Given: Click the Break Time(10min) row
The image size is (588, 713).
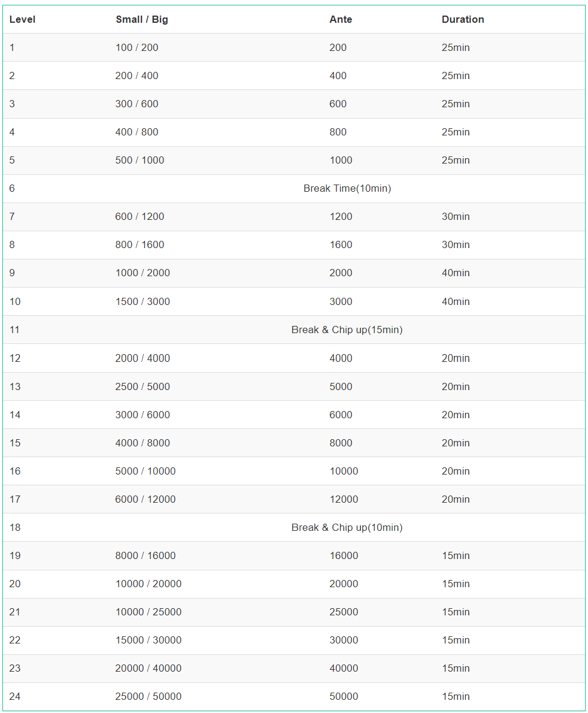Looking at the screenshot, I should click(294, 189).
